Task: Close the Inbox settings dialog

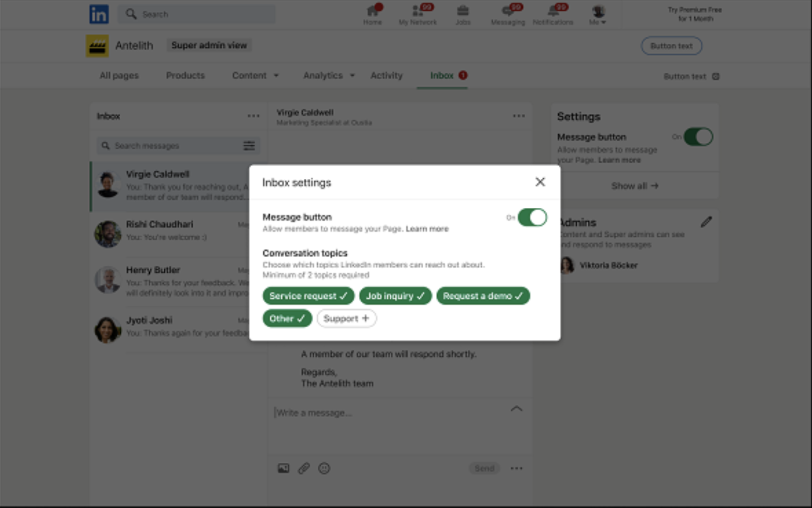Action: tap(540, 182)
